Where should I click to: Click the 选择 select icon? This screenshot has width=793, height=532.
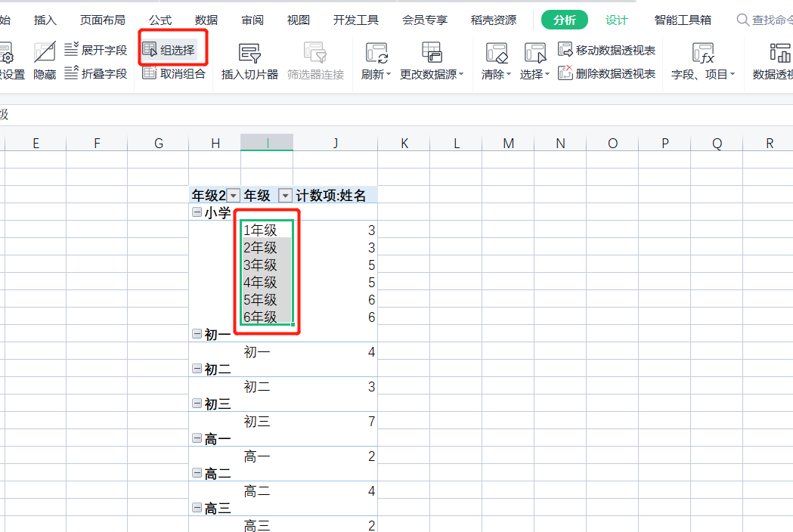(534, 53)
